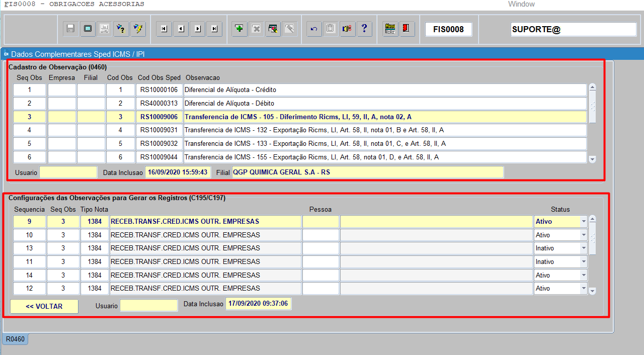Select observation 'Transferencia de ICMS - 105 - Diferimento'
644x355 pixels.
tap(385, 117)
